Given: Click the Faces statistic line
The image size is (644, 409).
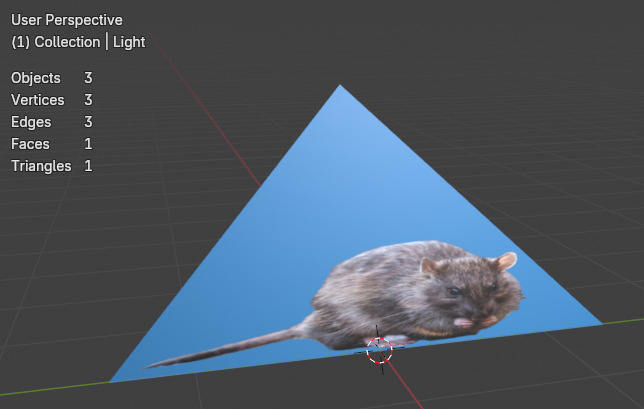Looking at the screenshot, I should (x=51, y=144).
